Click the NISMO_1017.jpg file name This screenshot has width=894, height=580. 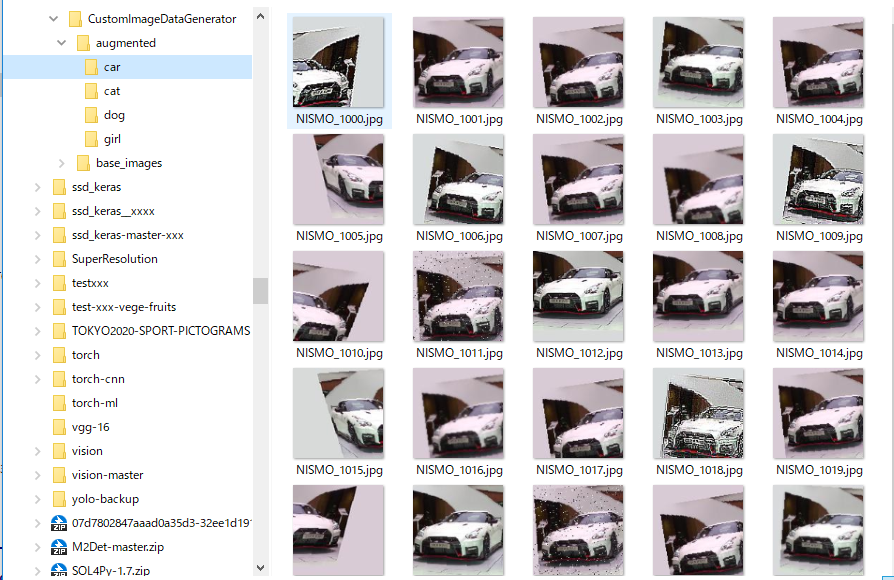coord(579,470)
